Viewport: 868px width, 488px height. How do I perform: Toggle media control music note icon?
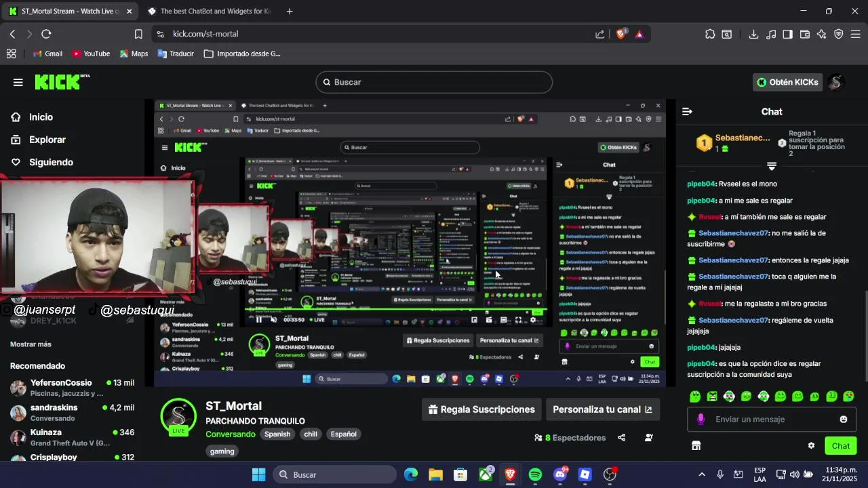[x=770, y=34]
